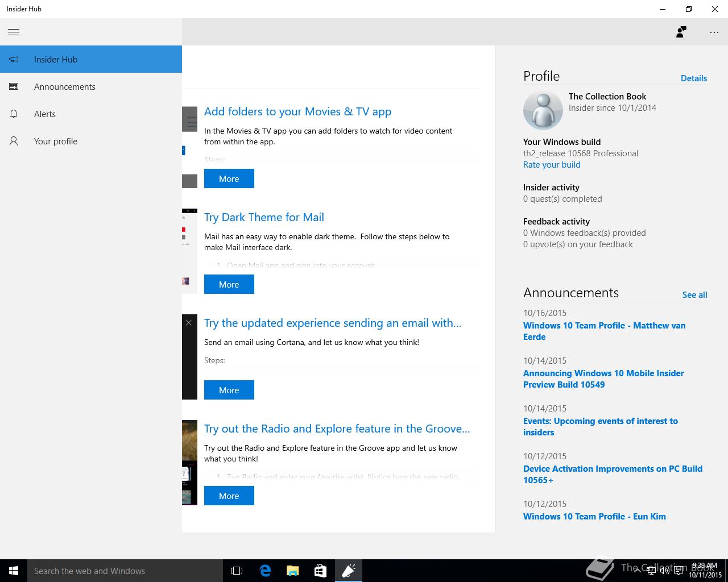Click 'Insider since 10/1/2014' text

pos(613,108)
